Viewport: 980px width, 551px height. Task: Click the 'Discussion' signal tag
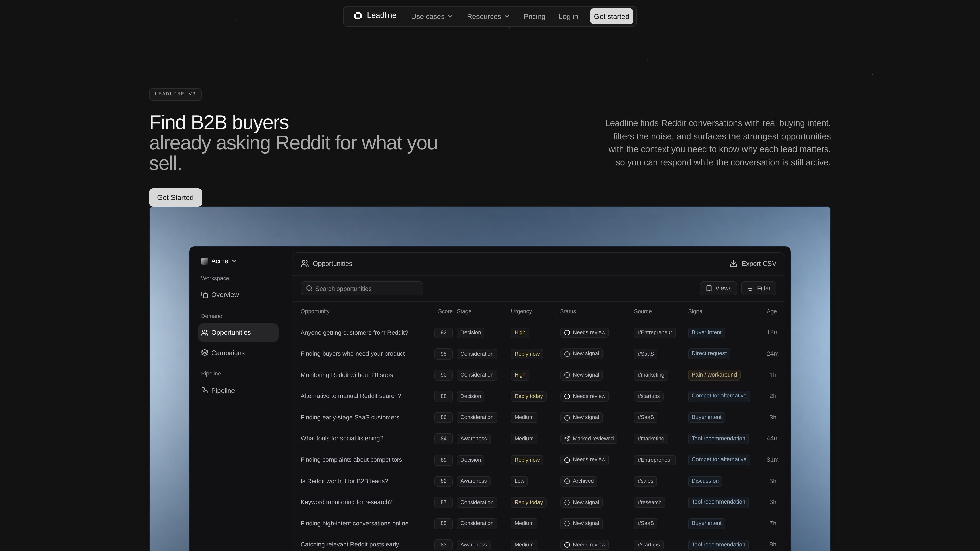tap(705, 481)
